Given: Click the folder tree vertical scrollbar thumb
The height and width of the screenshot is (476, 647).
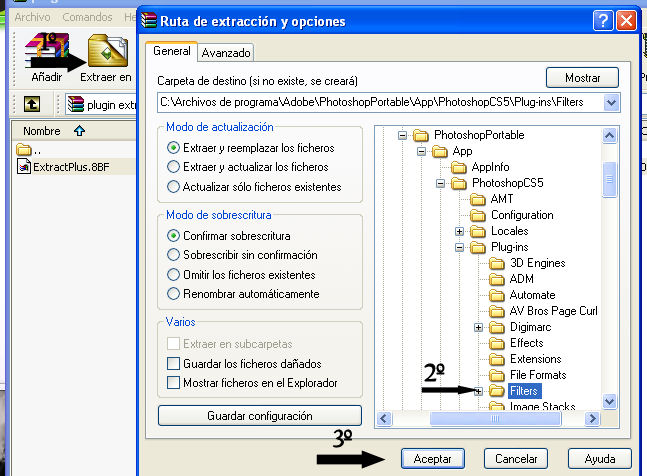Looking at the screenshot, I should [609, 180].
